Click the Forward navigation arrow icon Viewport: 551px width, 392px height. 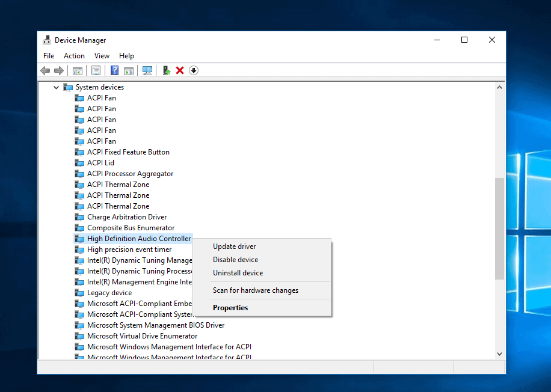click(59, 70)
